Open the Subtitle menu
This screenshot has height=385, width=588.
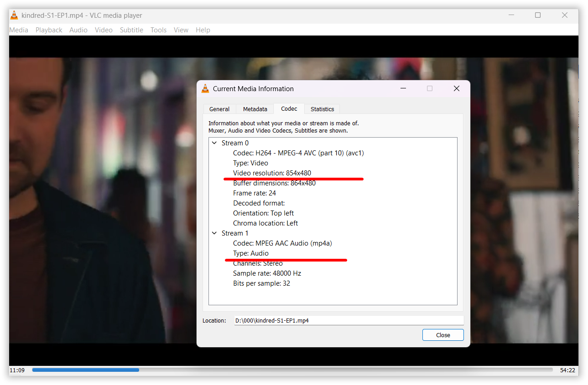tap(131, 30)
